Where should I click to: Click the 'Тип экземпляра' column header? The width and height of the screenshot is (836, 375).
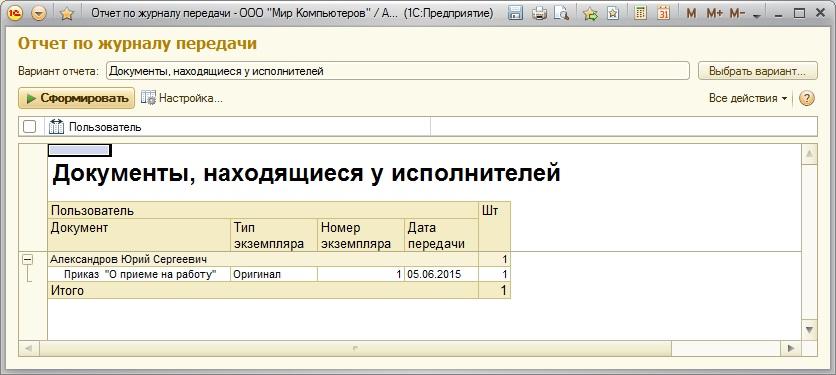(x=274, y=235)
